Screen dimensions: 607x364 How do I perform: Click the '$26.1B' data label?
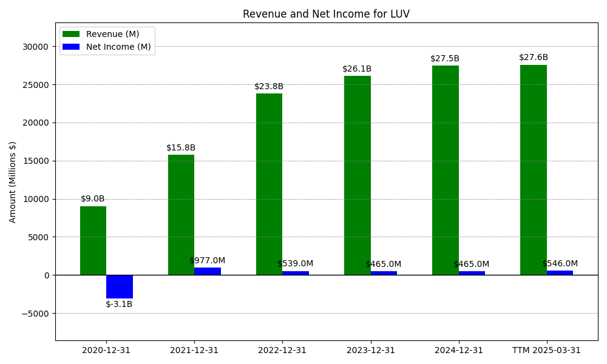(357, 69)
